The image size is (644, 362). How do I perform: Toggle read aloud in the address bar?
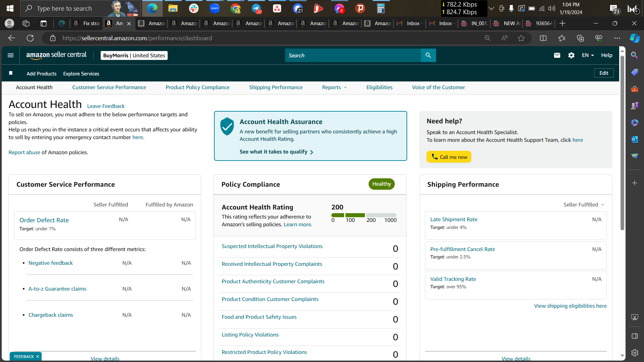504,38
